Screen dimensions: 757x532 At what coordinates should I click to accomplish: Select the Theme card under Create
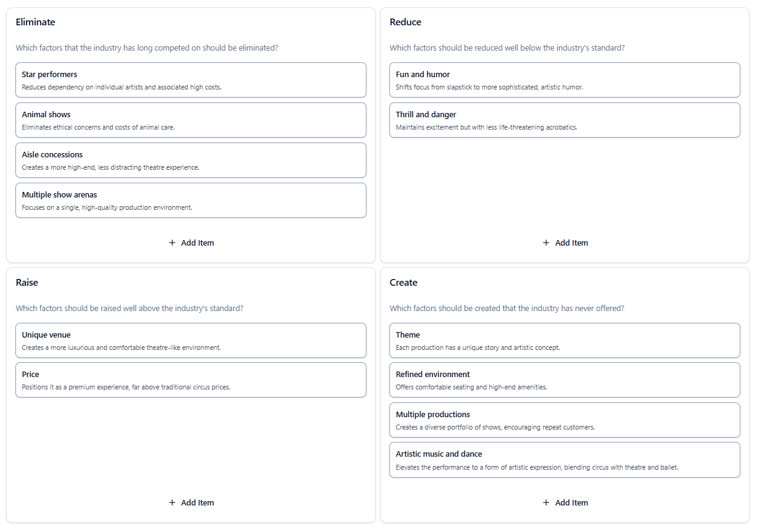click(x=565, y=340)
